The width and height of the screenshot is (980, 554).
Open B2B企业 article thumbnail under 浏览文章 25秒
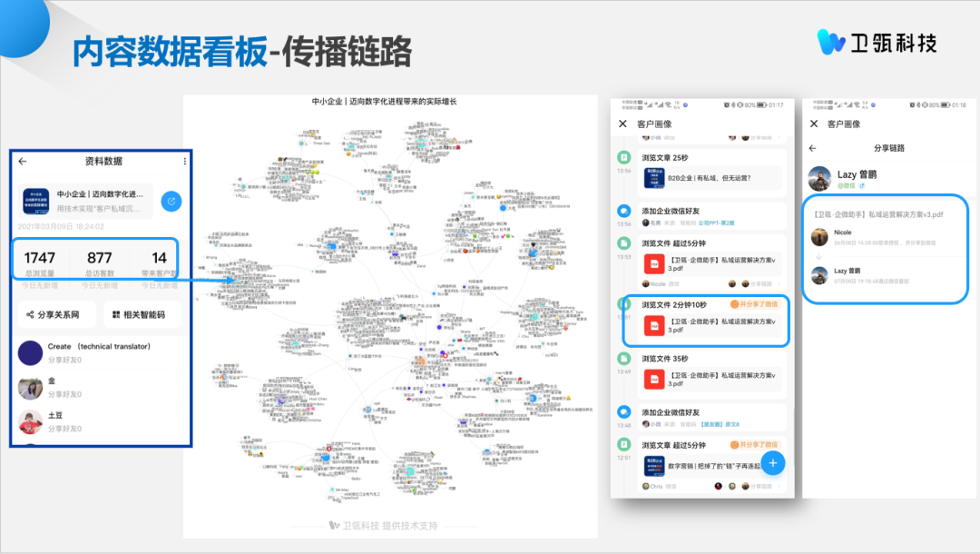[654, 177]
